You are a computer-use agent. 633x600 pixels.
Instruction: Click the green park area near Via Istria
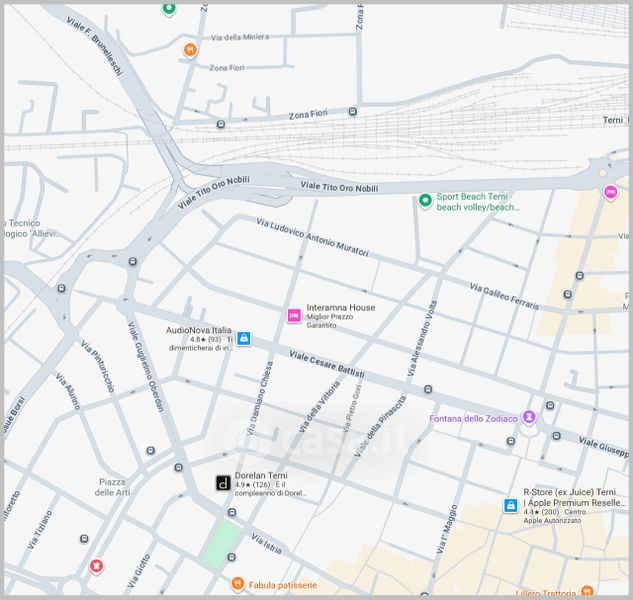222,544
